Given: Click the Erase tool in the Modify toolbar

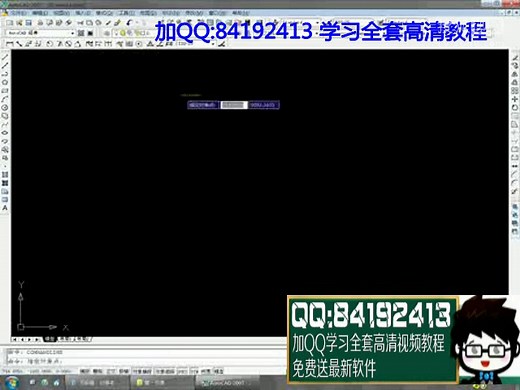Looking at the screenshot, I should point(515,57).
